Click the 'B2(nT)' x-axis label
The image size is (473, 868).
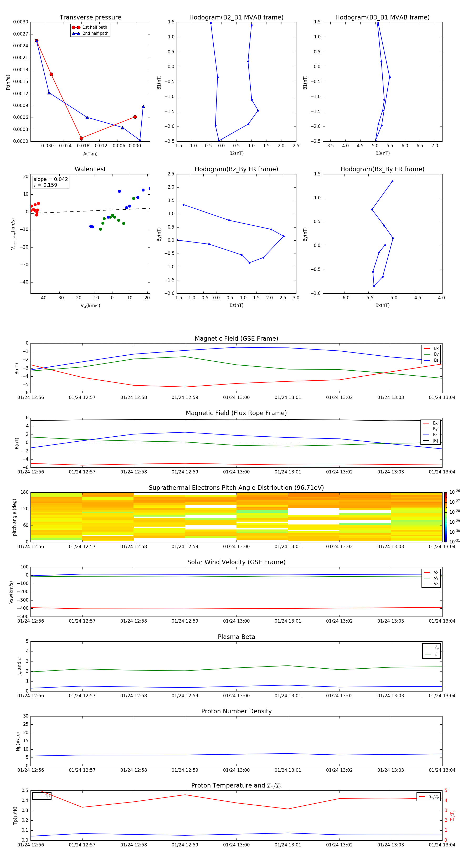236,153
